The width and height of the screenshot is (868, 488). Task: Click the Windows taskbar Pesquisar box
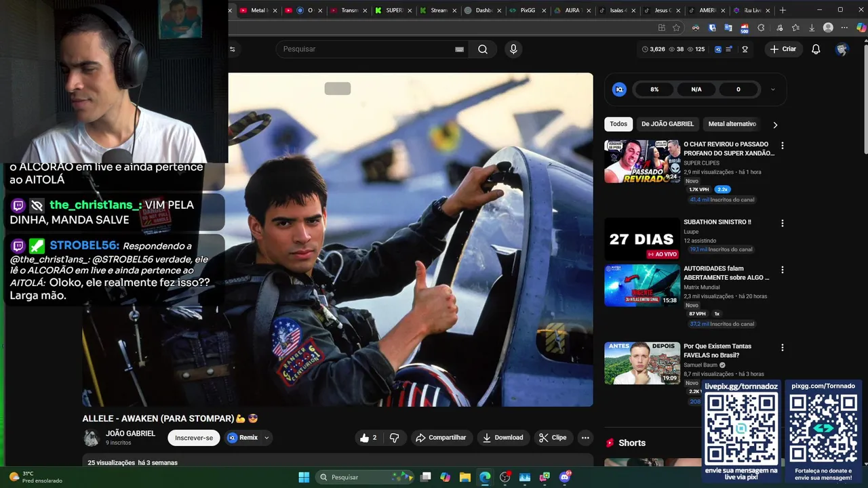tap(366, 477)
